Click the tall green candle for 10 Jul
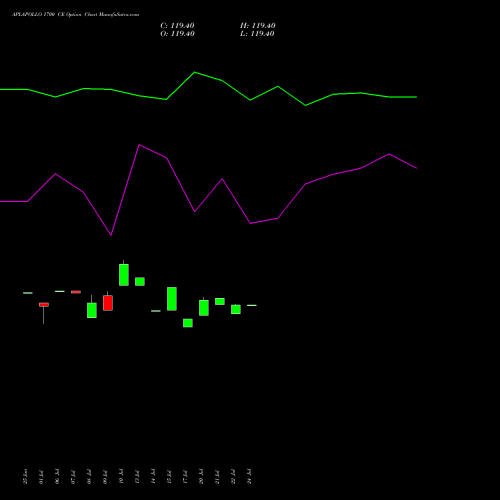Image resolution: width=500 pixels, height=500 pixels. pyautogui.click(x=124, y=275)
